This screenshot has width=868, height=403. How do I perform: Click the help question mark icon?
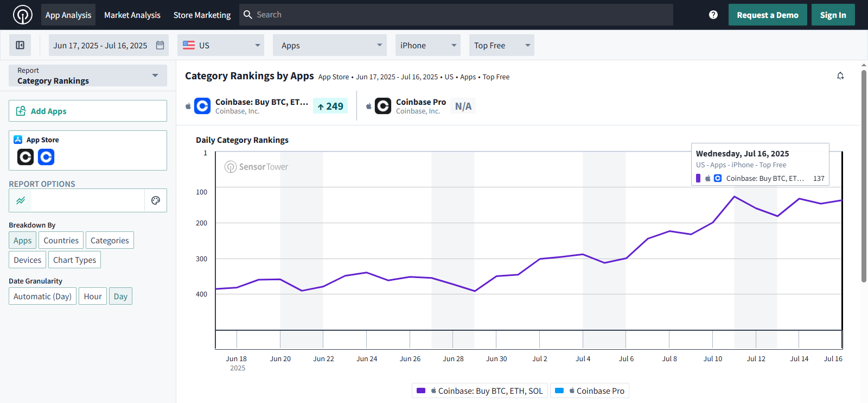click(713, 15)
